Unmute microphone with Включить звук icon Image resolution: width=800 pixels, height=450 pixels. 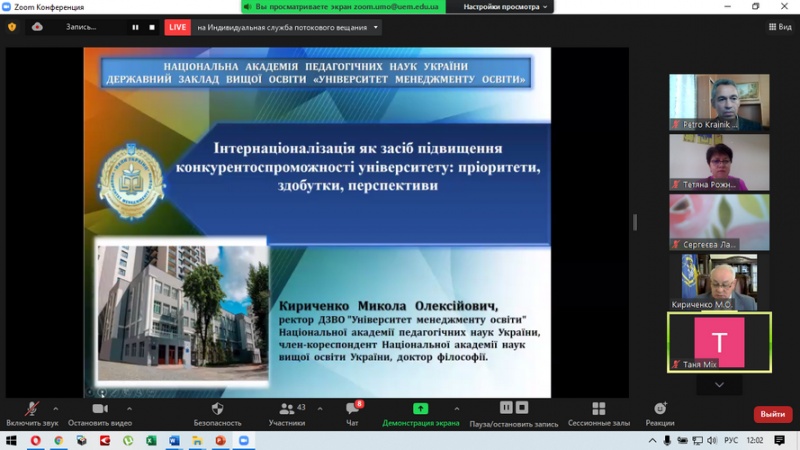32,409
